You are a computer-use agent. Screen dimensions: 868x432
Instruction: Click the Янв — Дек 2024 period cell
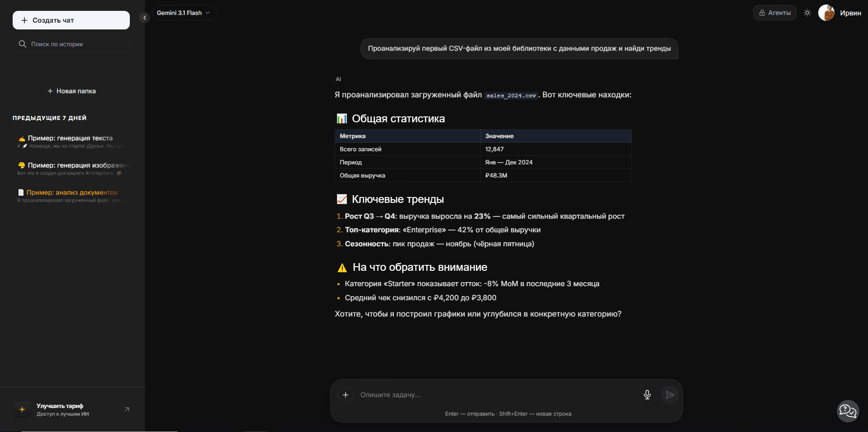coord(555,162)
